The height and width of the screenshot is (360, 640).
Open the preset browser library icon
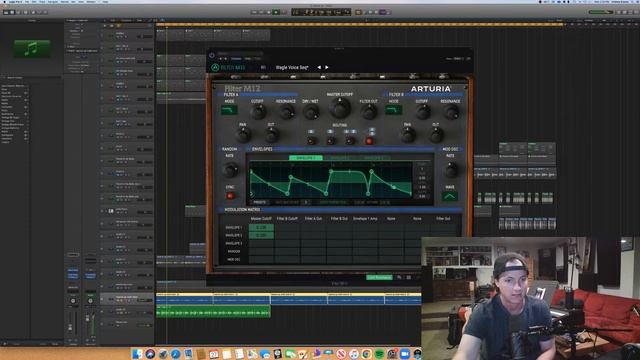point(263,67)
